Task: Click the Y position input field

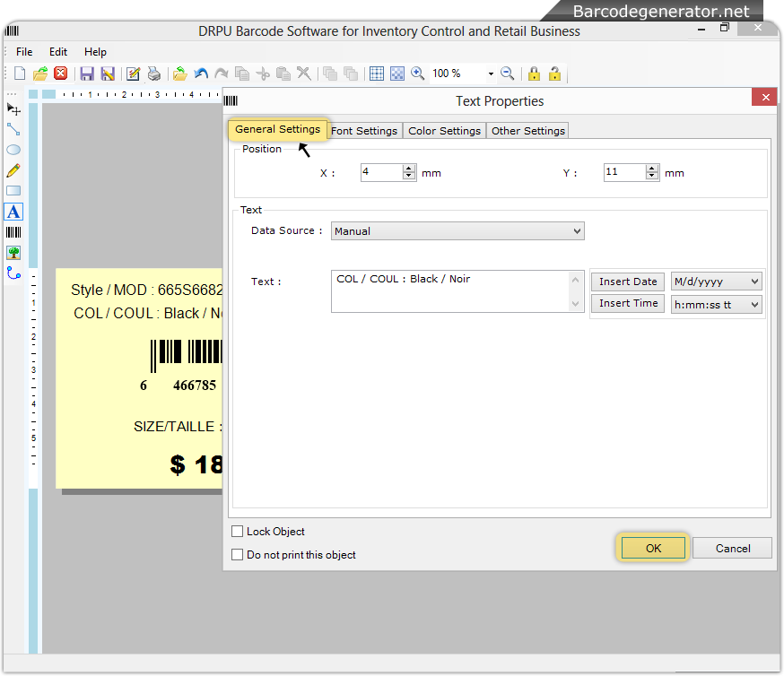Action: point(625,172)
